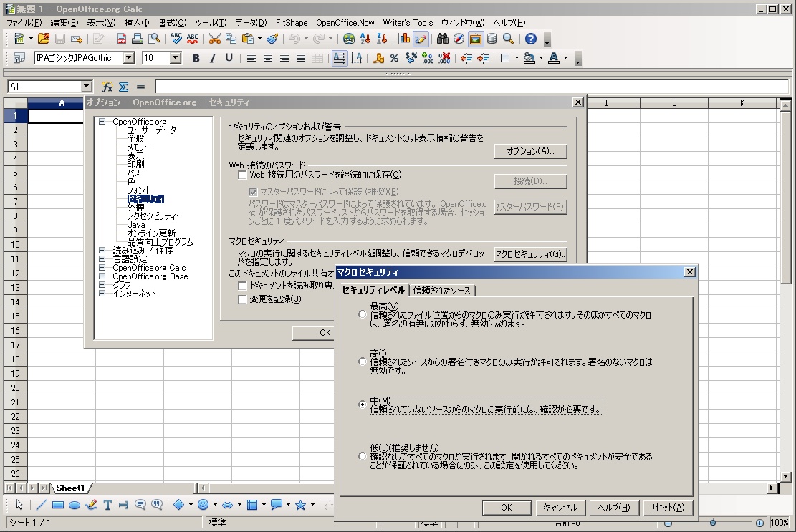Open the 編集(E) menu
Screen dimensions: 796x532
(x=64, y=23)
